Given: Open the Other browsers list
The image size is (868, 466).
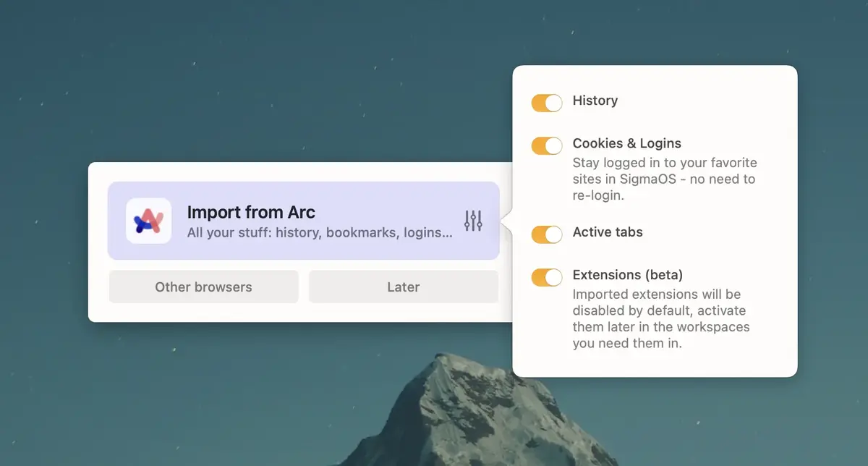Looking at the screenshot, I should point(203,287).
